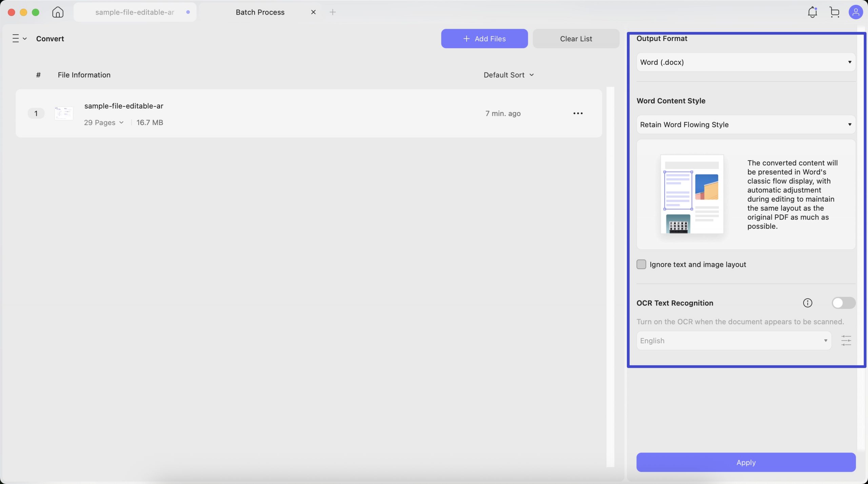Click the Output Format heading

click(x=662, y=39)
